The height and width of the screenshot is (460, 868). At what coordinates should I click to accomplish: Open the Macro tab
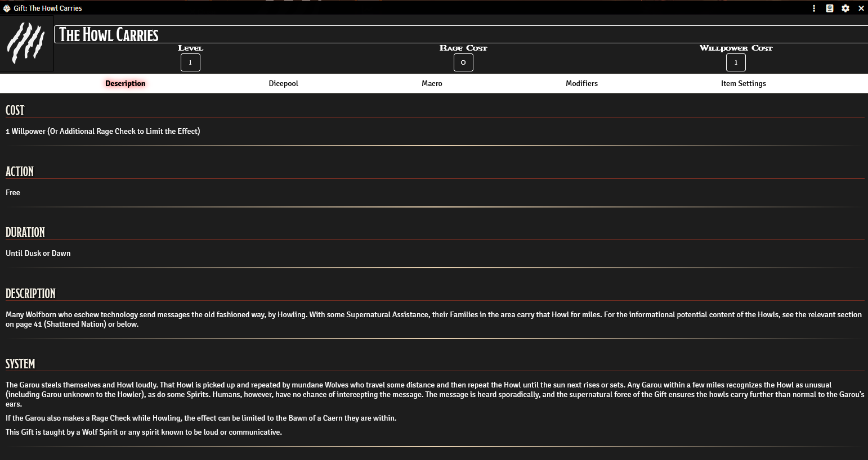pos(432,83)
